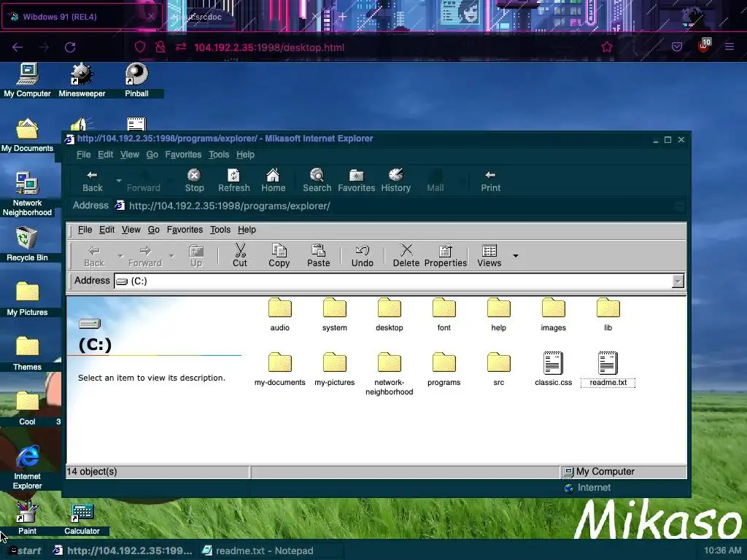Select the classic.css file
The image size is (747, 560).
click(x=553, y=370)
